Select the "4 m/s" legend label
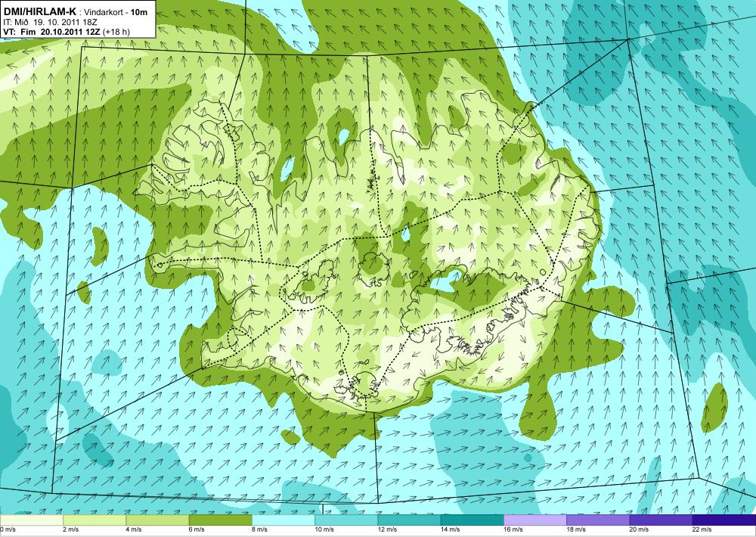 pos(134,529)
